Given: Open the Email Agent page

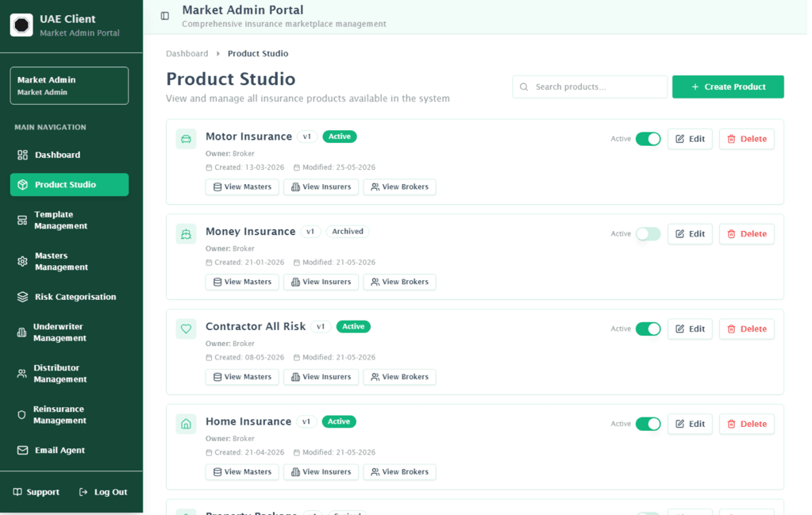Looking at the screenshot, I should click(69, 450).
